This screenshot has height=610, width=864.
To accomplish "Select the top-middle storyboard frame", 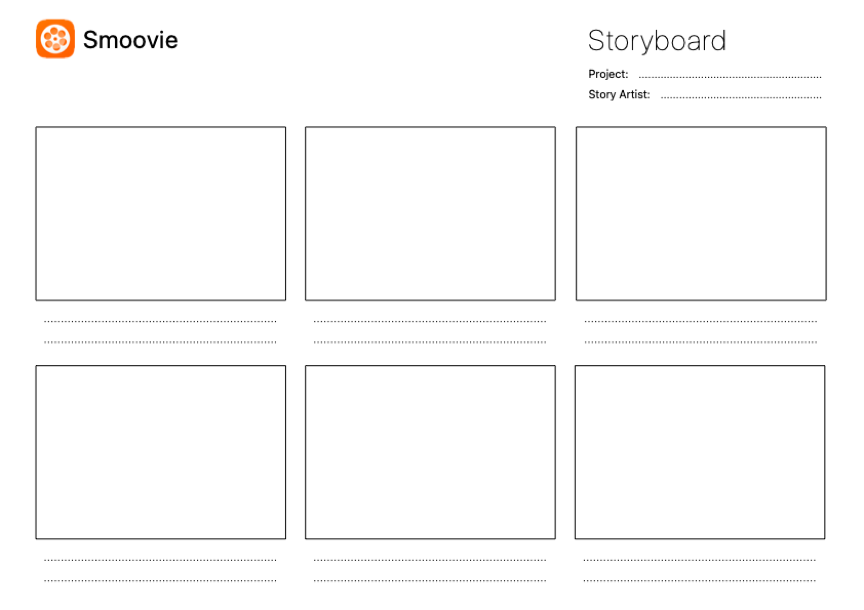I will [430, 213].
